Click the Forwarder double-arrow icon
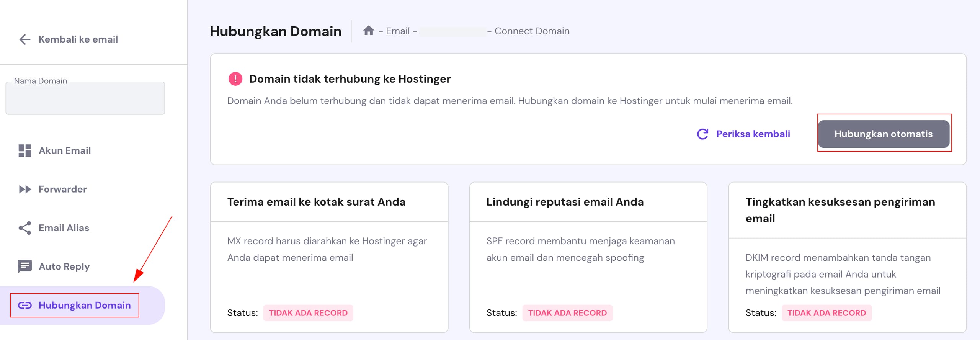The image size is (980, 340). point(25,189)
